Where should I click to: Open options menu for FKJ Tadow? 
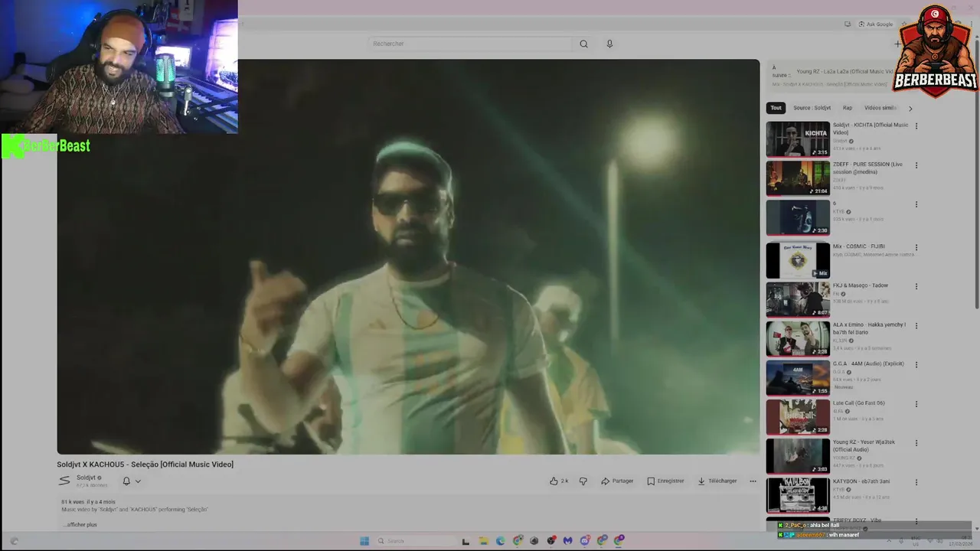[x=916, y=287]
